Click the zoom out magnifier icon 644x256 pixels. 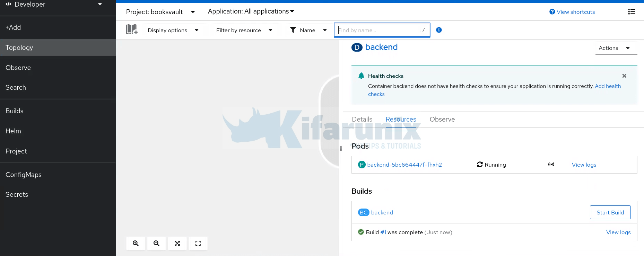[x=156, y=244]
